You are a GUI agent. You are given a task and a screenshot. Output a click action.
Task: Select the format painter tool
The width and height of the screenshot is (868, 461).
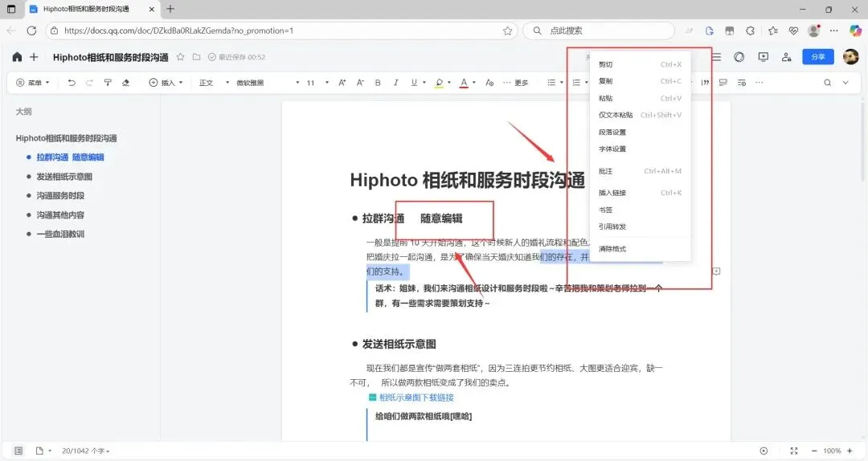[x=108, y=83]
